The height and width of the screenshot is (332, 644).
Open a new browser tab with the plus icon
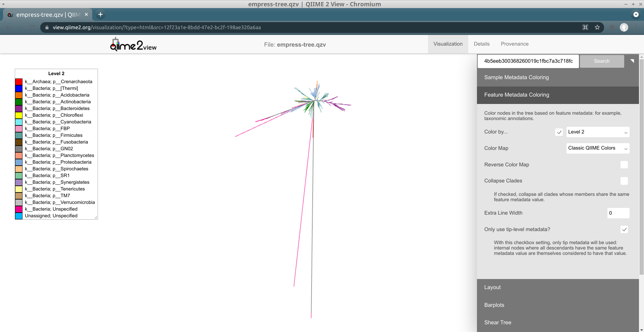pos(100,14)
